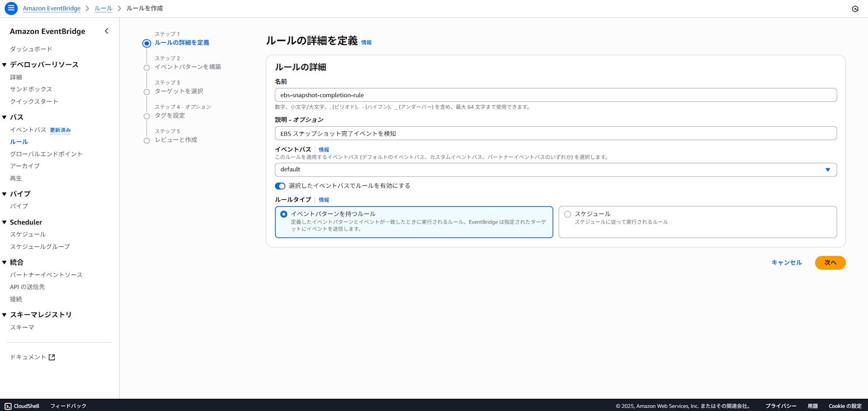Collapse the デベロッパーリソース section
Screen dimensions: 868x411
pos(4,65)
